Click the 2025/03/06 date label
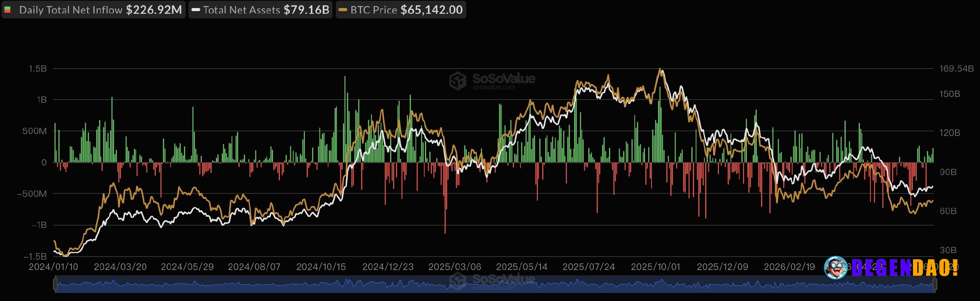The height and width of the screenshot is (301, 980). click(x=455, y=267)
